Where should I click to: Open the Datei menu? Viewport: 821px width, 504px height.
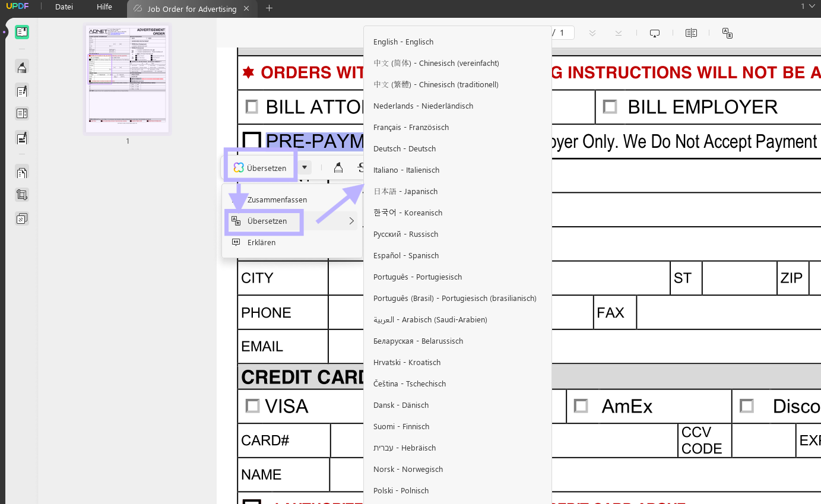tap(64, 7)
